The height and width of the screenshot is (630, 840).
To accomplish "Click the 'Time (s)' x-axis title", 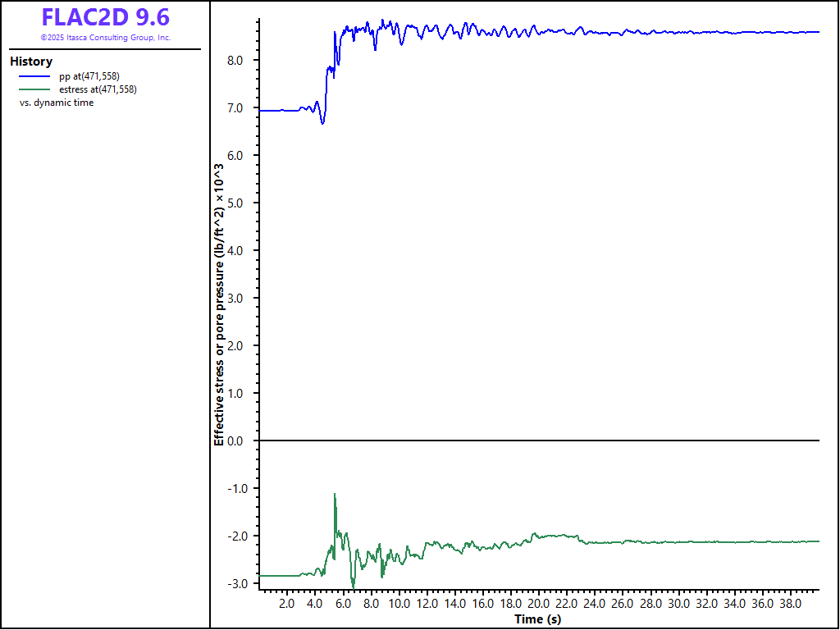I will [537, 619].
